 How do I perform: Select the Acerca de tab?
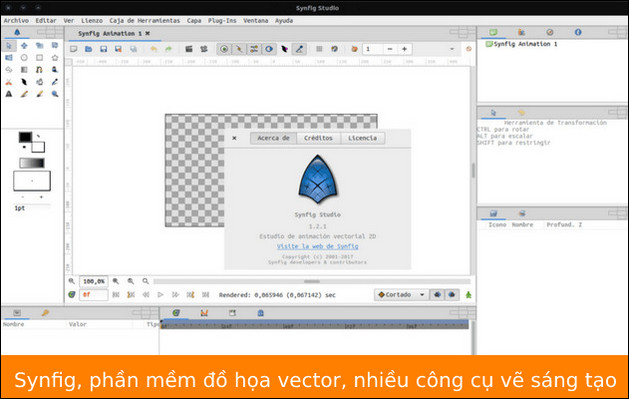[274, 138]
